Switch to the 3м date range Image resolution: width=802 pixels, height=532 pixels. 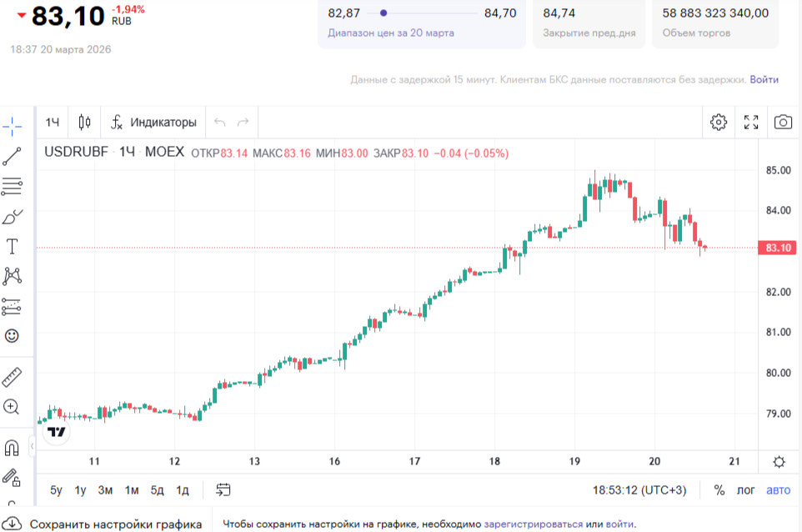[105, 490]
